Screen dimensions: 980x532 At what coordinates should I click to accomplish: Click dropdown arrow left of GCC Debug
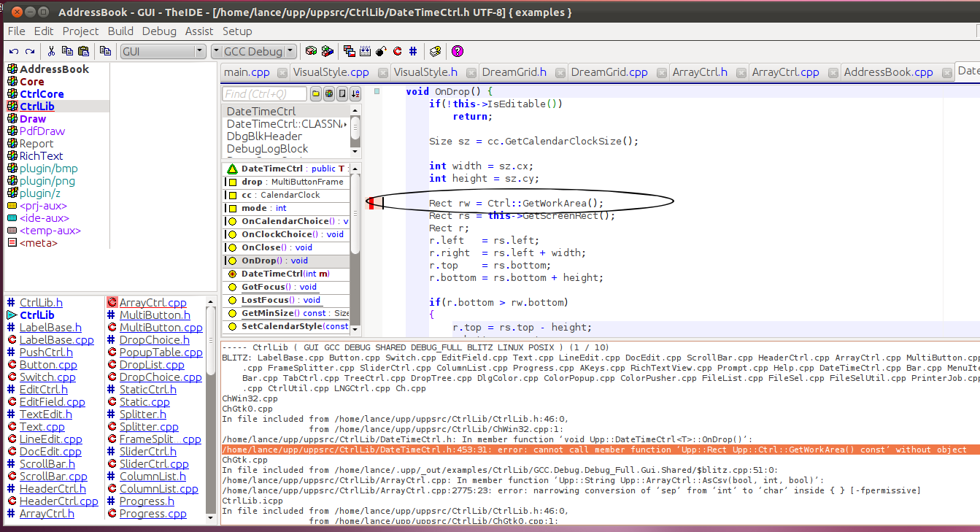coord(217,51)
